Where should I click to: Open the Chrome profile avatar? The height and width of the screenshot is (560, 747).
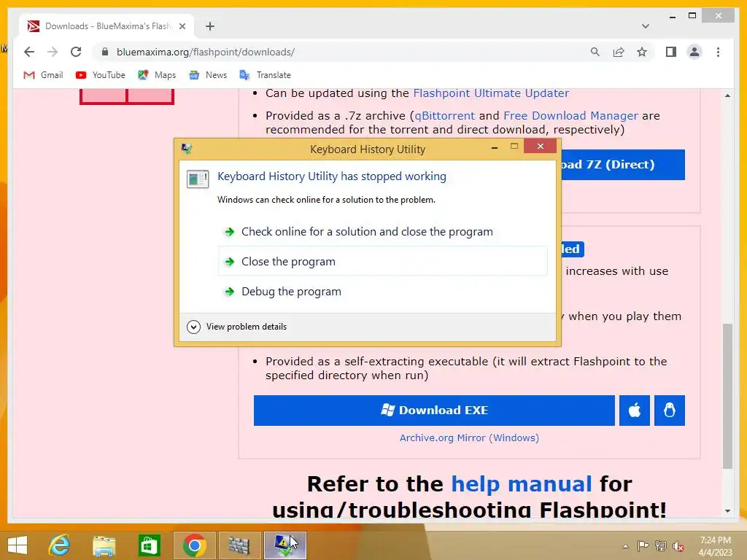click(694, 52)
